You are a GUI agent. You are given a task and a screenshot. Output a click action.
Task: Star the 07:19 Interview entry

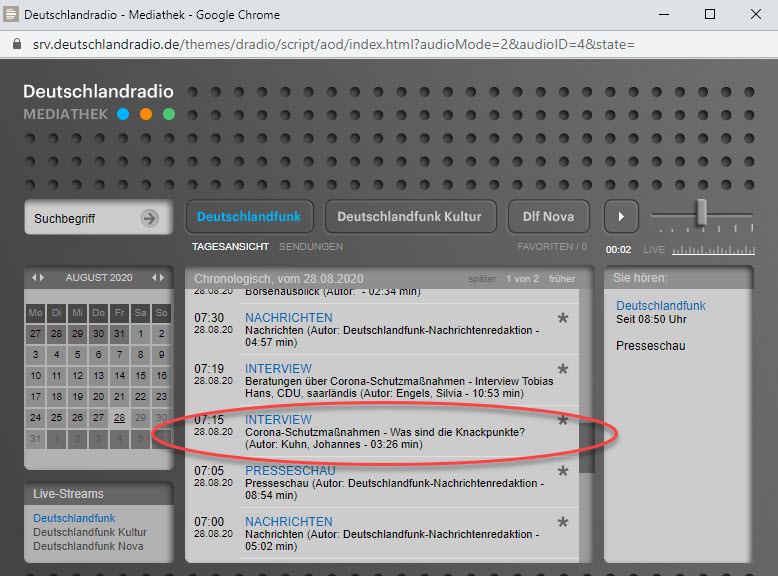(562, 370)
